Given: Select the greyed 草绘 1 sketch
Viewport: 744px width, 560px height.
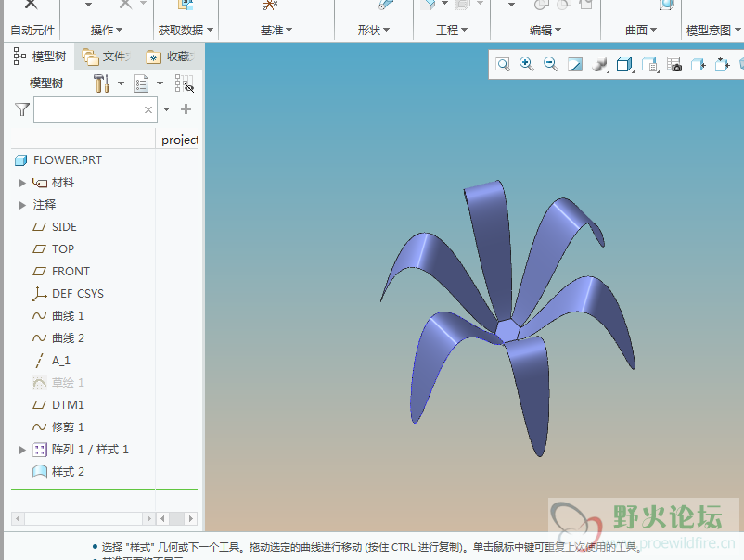Looking at the screenshot, I should click(x=68, y=383).
